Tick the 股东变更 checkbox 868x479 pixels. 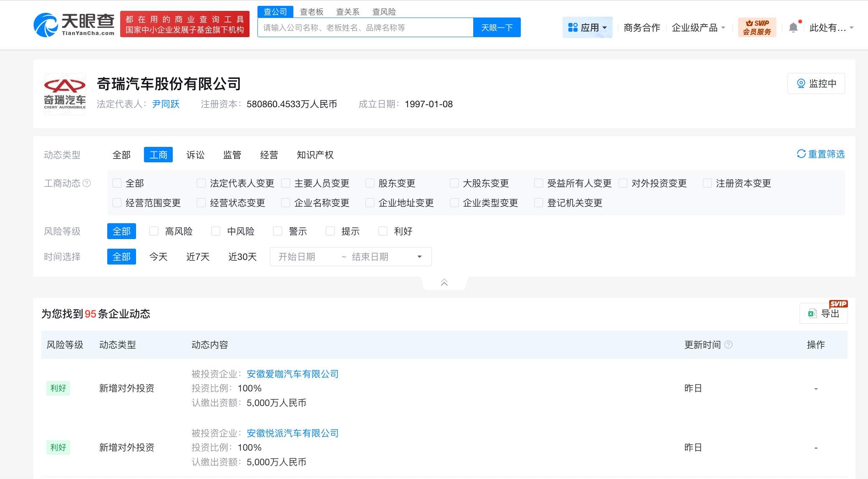370,183
